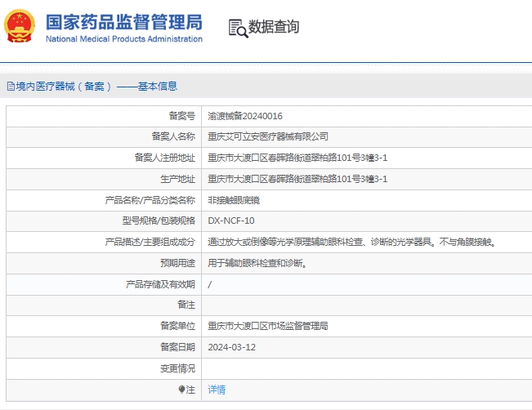Click the production address value in the 生产地址 row
The height and width of the screenshot is (410, 532).
click(297, 179)
